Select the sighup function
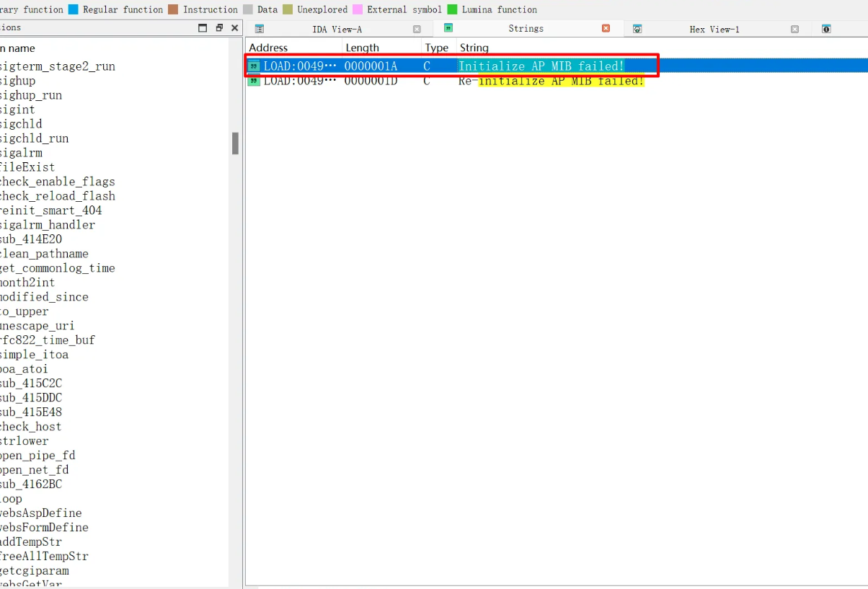 (x=17, y=81)
